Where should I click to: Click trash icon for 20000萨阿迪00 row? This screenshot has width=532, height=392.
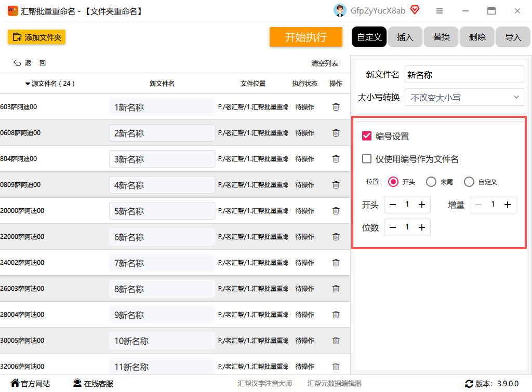(x=336, y=211)
